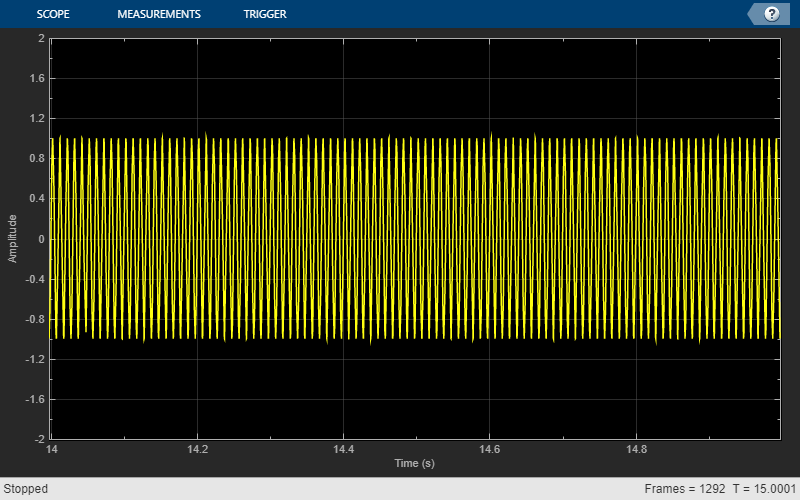Click the T = 15.0001 time readout
The image size is (800, 500).
[764, 490]
